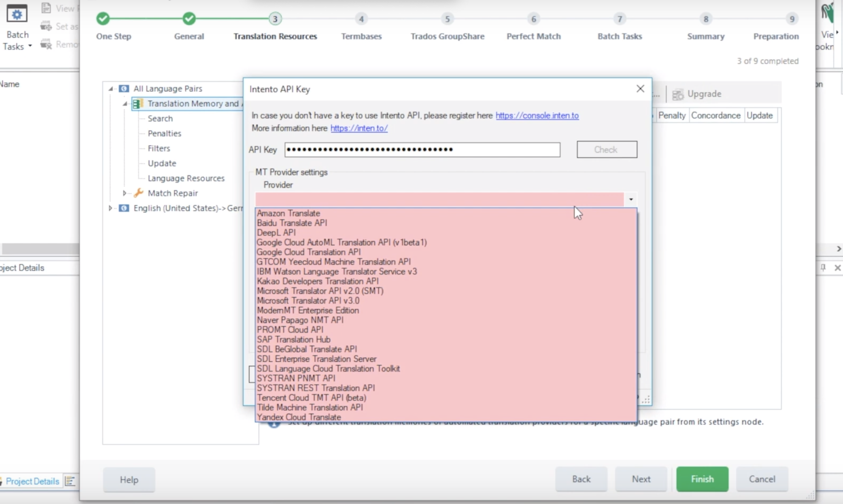
Task: Select ModernMT Enterprise Edition
Action: coord(446,310)
